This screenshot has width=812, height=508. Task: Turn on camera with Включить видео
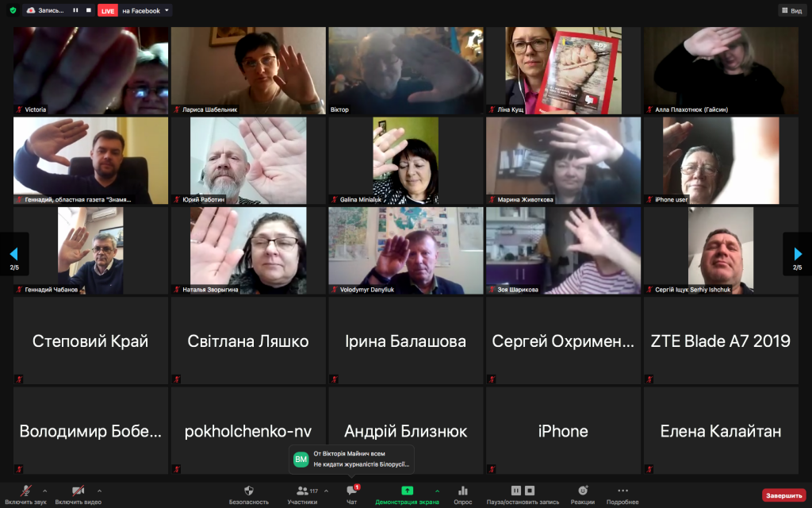(78, 495)
